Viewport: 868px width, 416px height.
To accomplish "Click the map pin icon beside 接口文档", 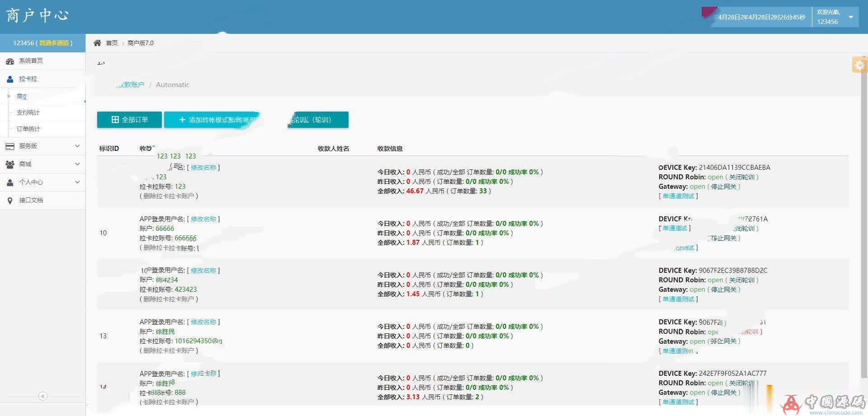I will tap(10, 201).
